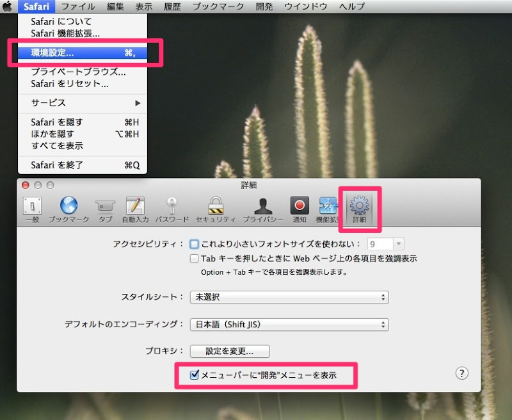The height and width of the screenshot is (420, 512).
Task: Click the help question mark button
Action: 461,373
